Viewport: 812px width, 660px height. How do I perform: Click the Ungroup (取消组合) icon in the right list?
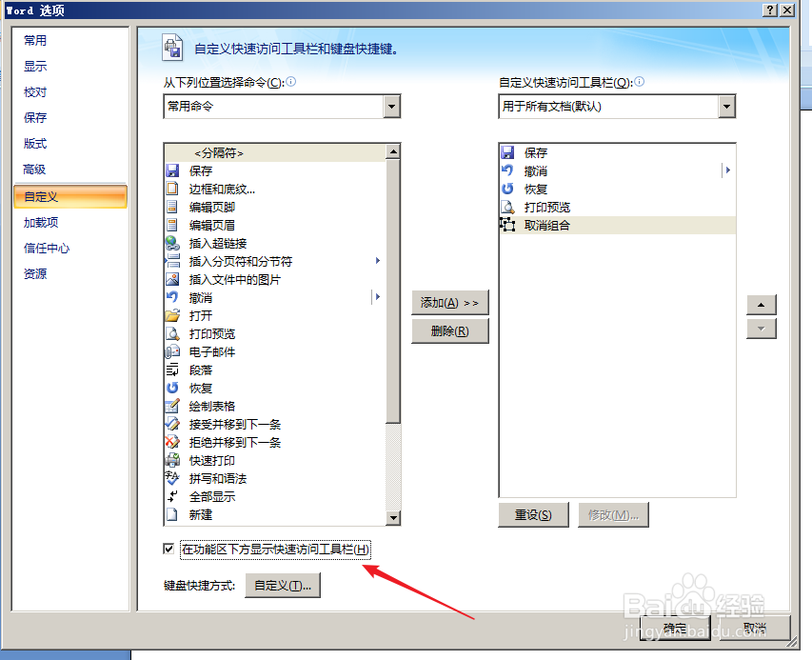tap(508, 225)
